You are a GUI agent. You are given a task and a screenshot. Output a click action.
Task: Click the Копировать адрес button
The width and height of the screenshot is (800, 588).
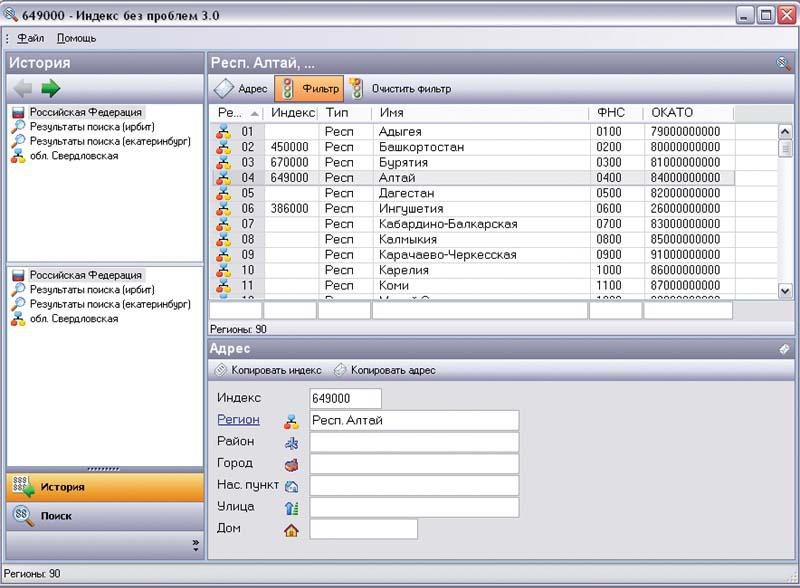pos(385,370)
